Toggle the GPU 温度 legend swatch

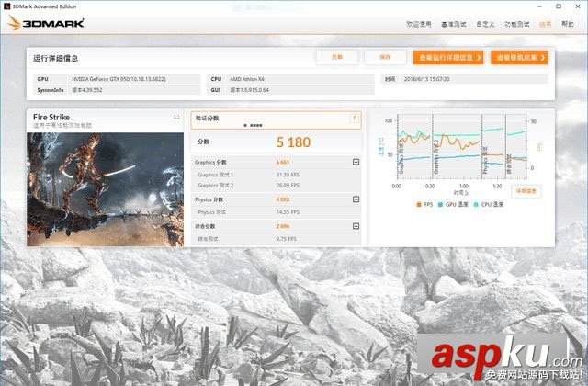440,204
